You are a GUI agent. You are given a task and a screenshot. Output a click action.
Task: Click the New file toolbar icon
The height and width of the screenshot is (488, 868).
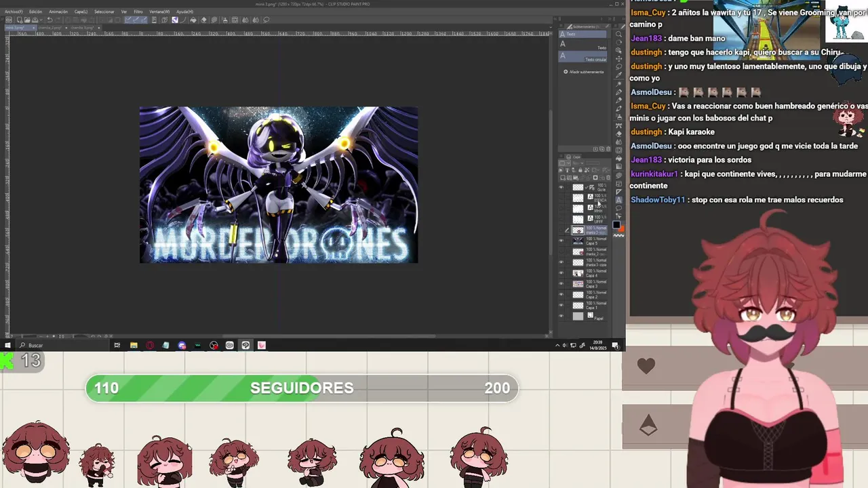coord(20,20)
